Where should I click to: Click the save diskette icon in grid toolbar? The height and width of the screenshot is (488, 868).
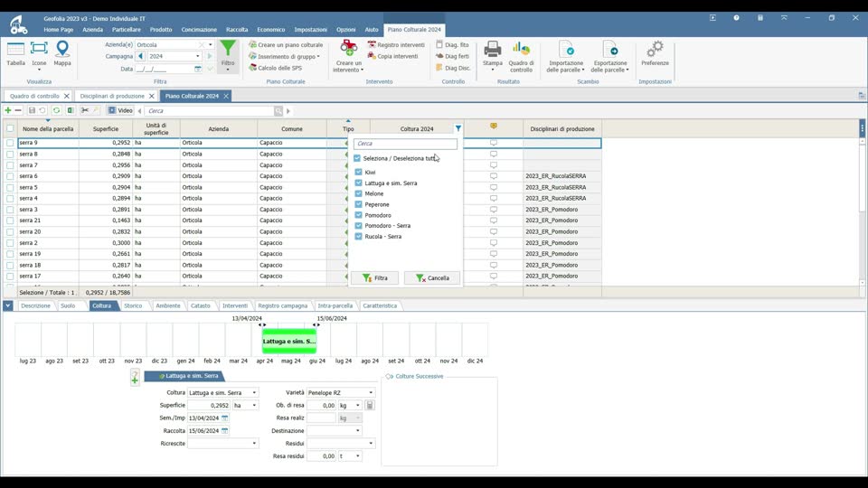click(x=32, y=110)
